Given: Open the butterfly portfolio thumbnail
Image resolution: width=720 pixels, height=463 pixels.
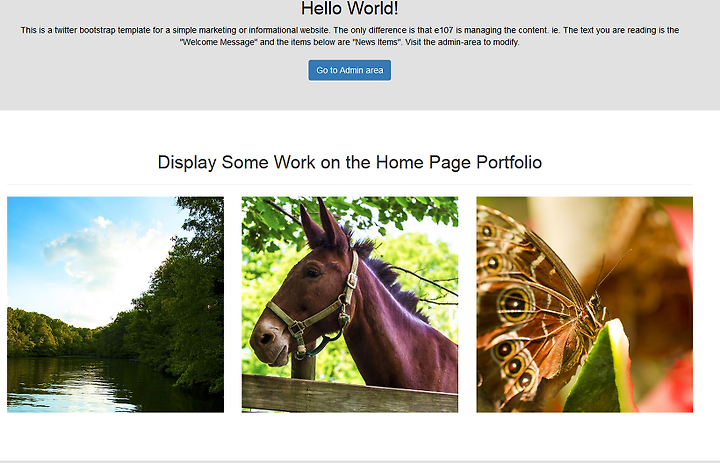Looking at the screenshot, I should coord(585,305).
